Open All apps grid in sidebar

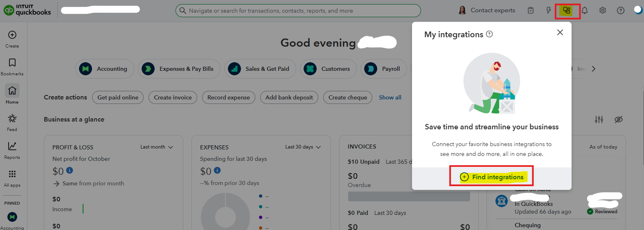12,178
